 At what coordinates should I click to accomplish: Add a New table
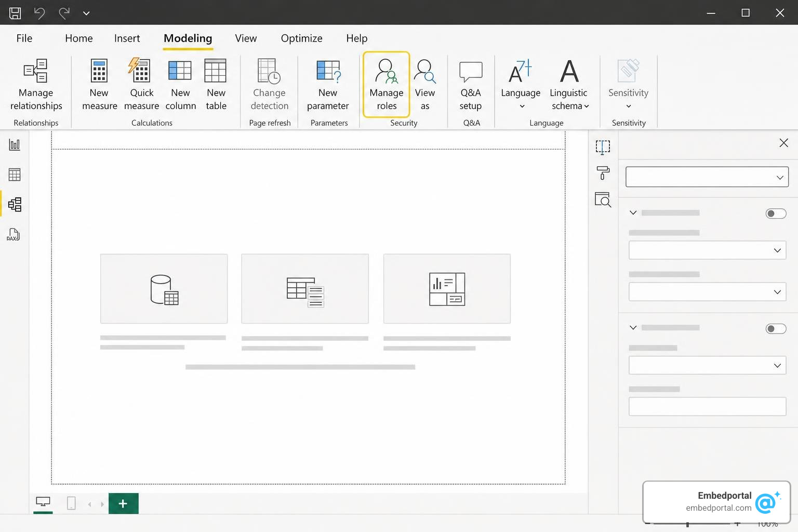click(x=216, y=85)
